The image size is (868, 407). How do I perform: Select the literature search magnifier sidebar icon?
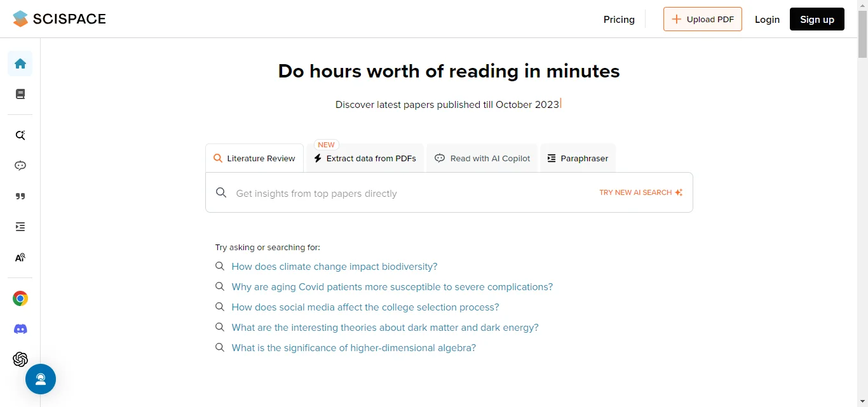click(20, 135)
